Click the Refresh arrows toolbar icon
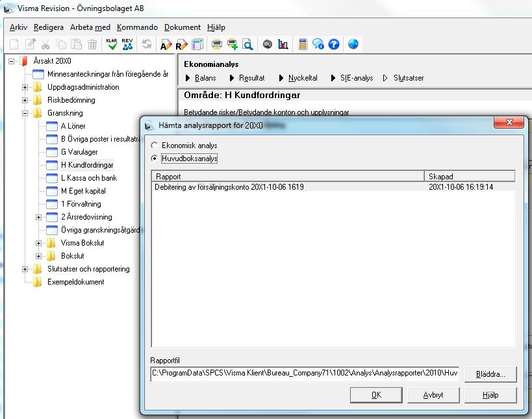This screenshot has width=532, height=419. [147, 44]
